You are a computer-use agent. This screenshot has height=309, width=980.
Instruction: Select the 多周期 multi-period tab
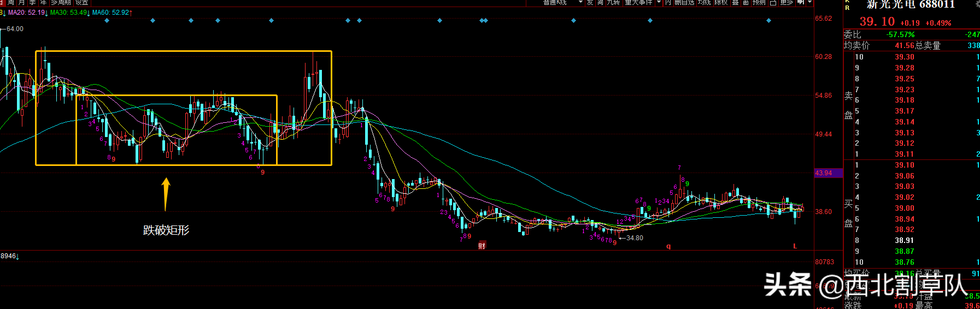coord(61,3)
